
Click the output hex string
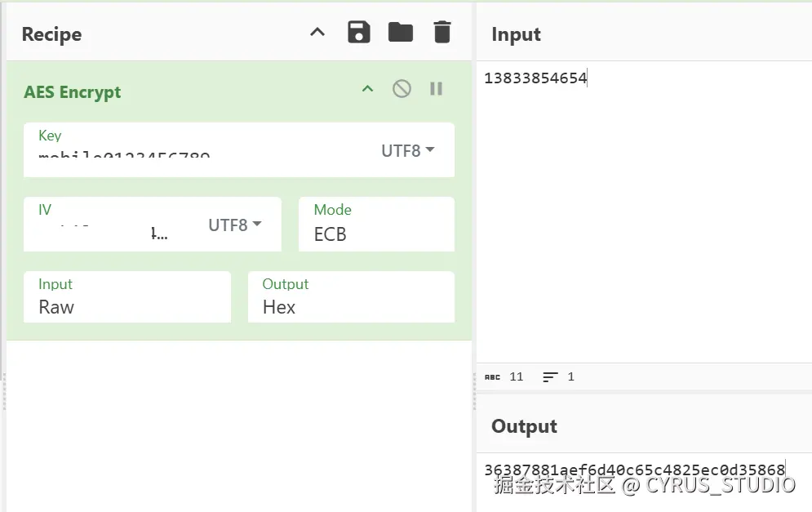(x=634, y=470)
